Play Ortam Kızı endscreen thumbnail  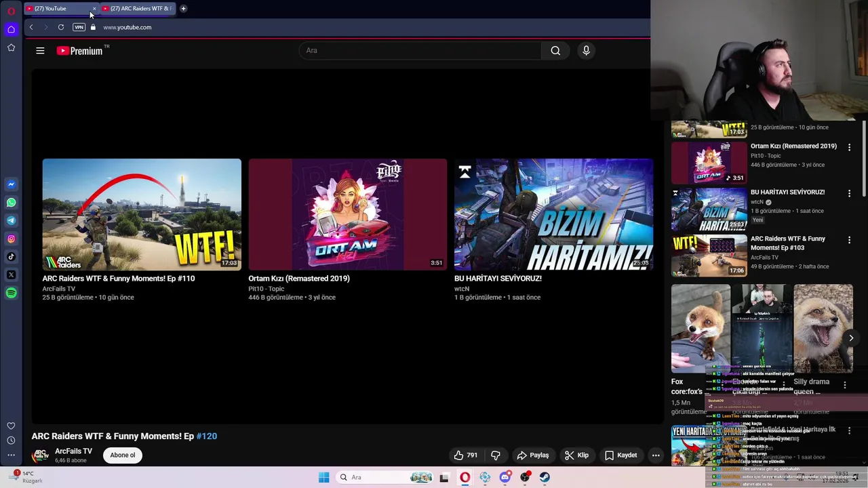point(347,214)
